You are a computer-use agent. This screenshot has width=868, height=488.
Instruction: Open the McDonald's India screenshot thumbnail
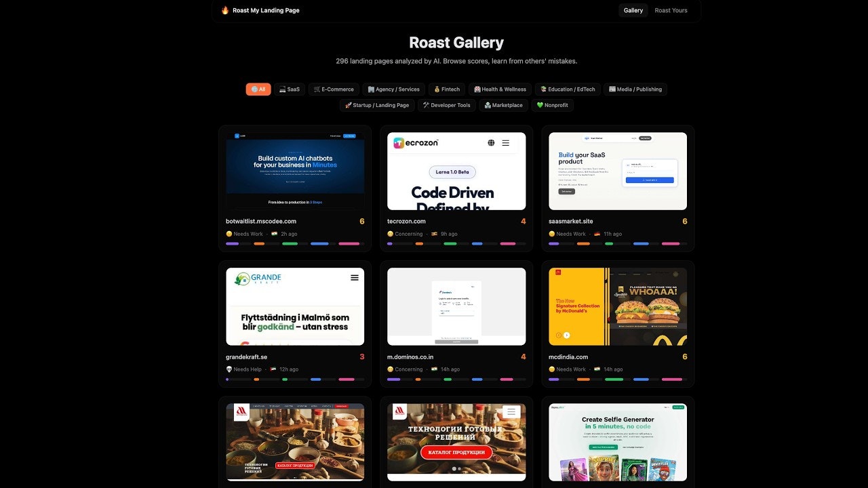[x=618, y=306]
